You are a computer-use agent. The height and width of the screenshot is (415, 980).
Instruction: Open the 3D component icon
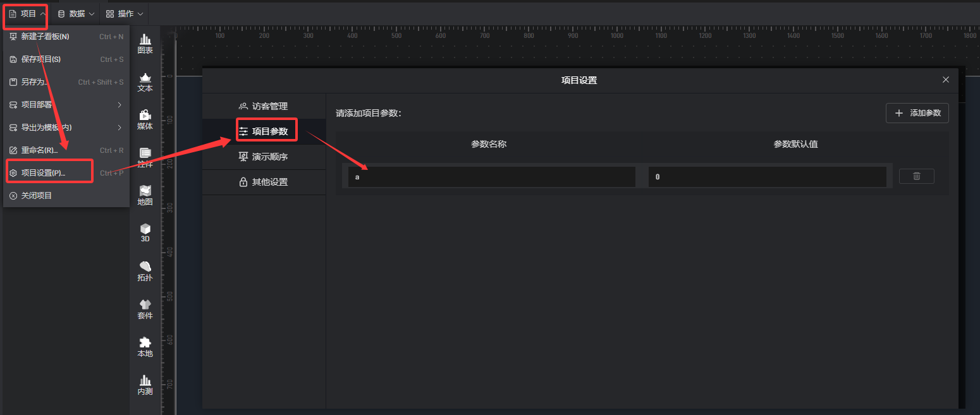(x=145, y=233)
